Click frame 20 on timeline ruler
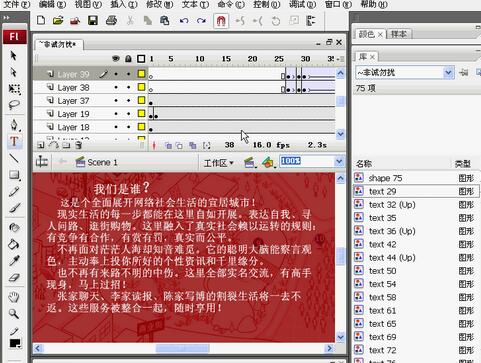Image resolution: width=481 pixels, height=363 pixels. tap(252, 59)
